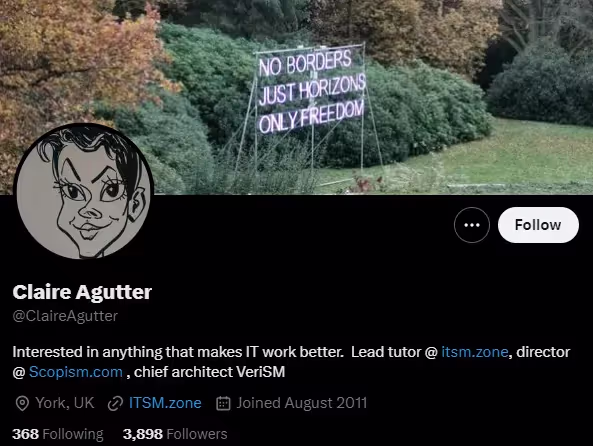The height and width of the screenshot is (446, 593).
Task: Click the location pin icon
Action: click(22, 404)
